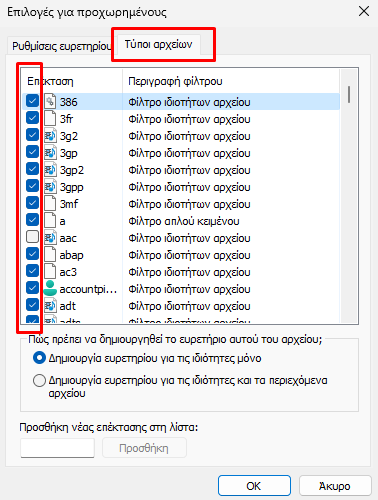Image resolution: width=378 pixels, height=500 pixels.
Task: Toggle checkbox for extension a
Action: click(32, 220)
